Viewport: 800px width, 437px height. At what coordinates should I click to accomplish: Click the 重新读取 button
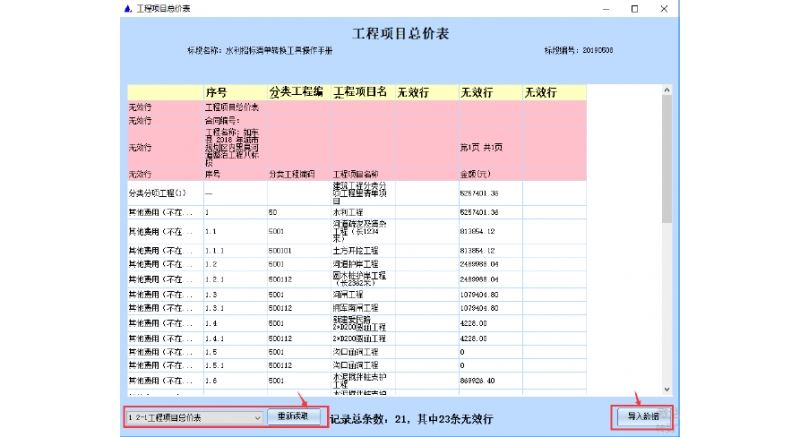coord(293,417)
